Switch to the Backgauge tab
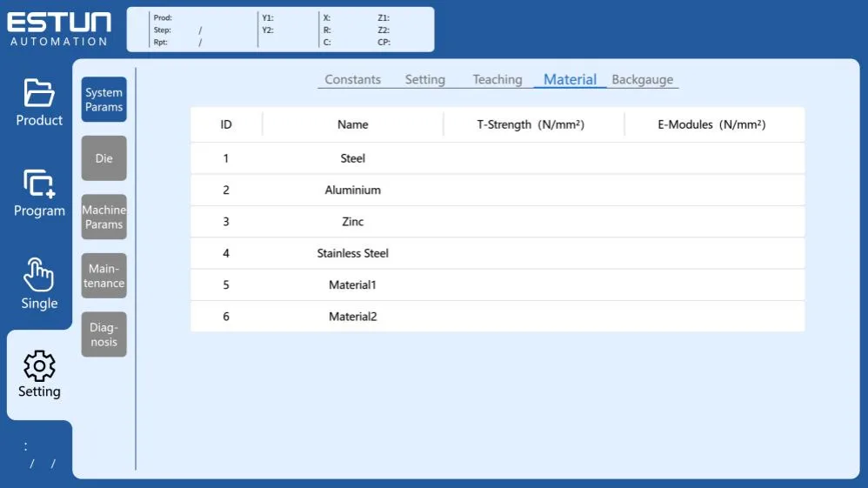The width and height of the screenshot is (868, 488). coord(642,79)
